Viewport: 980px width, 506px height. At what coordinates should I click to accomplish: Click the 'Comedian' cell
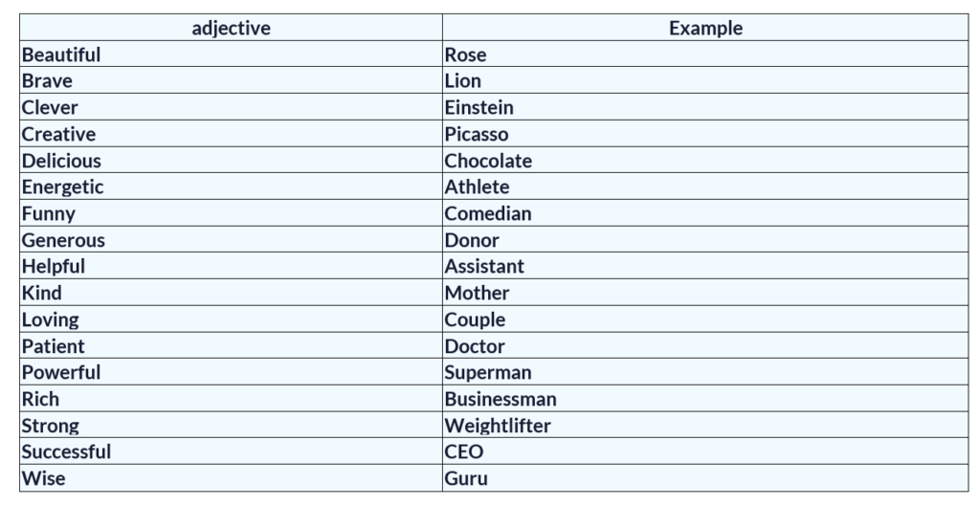tap(488, 214)
